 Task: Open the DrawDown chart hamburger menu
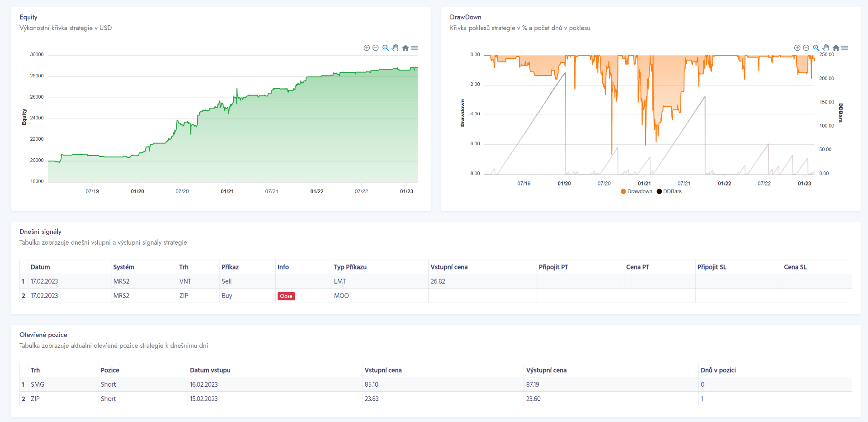(845, 48)
